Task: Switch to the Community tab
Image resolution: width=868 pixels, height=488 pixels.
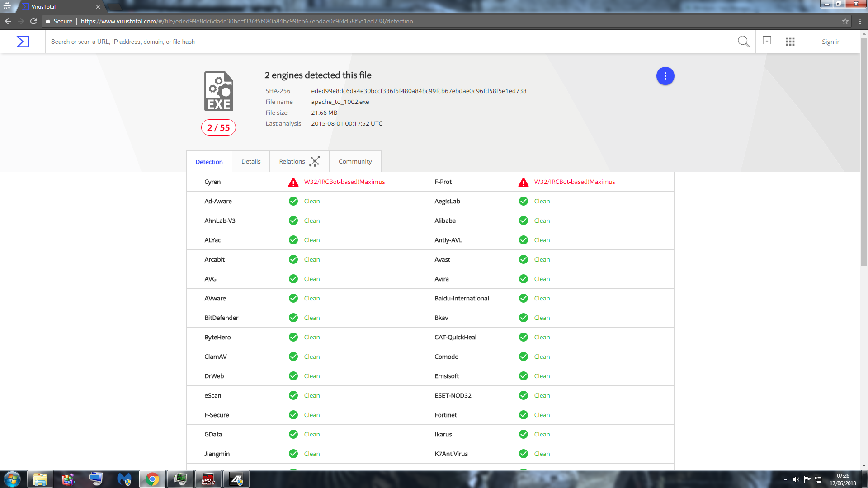Action: point(355,161)
